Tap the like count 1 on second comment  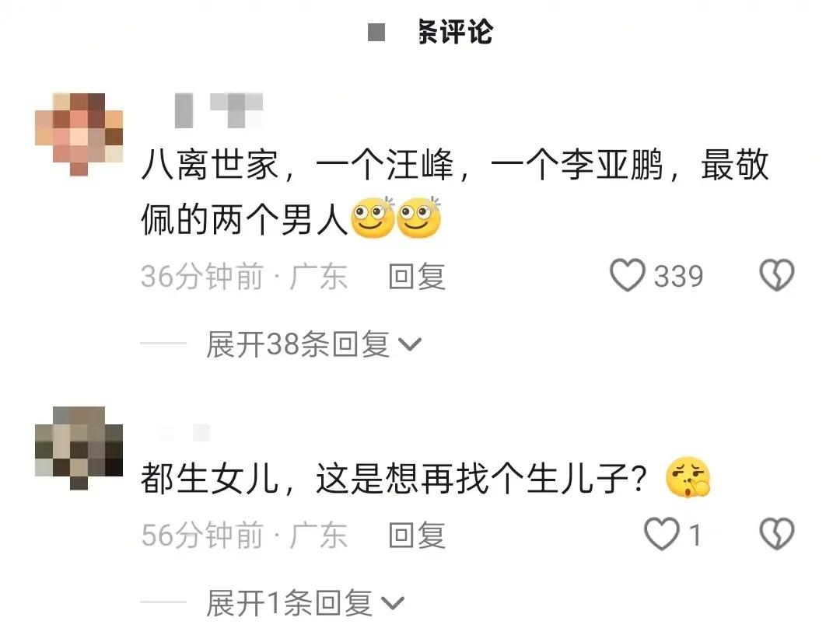click(695, 535)
